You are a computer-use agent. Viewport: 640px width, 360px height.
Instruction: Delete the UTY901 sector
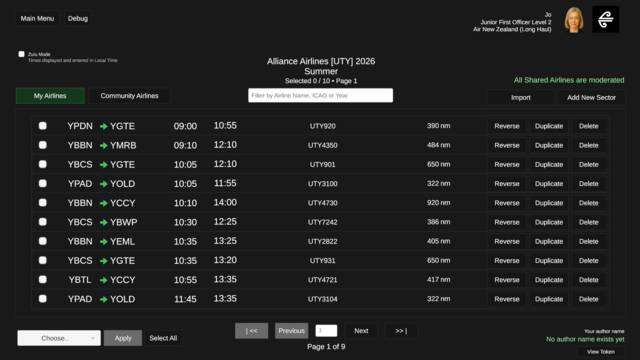(589, 164)
